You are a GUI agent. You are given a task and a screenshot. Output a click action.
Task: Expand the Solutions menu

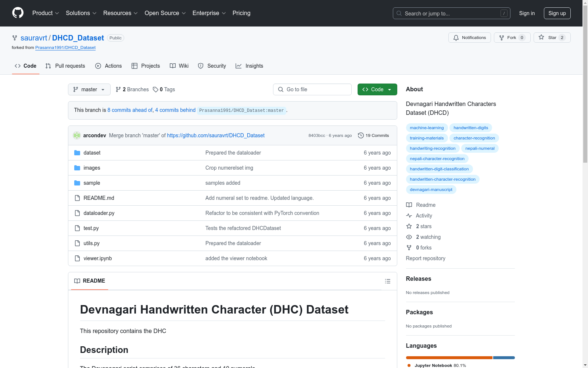tap(81, 13)
